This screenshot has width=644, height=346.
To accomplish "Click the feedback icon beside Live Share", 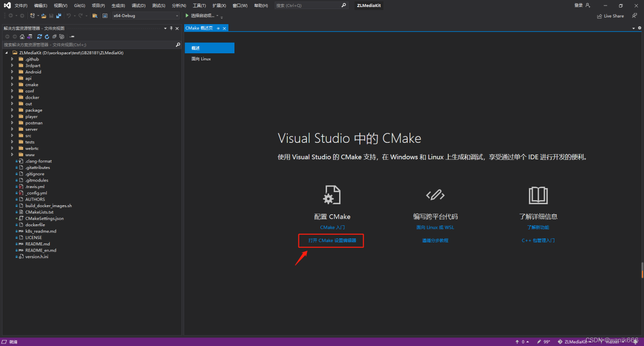I will click(x=634, y=16).
